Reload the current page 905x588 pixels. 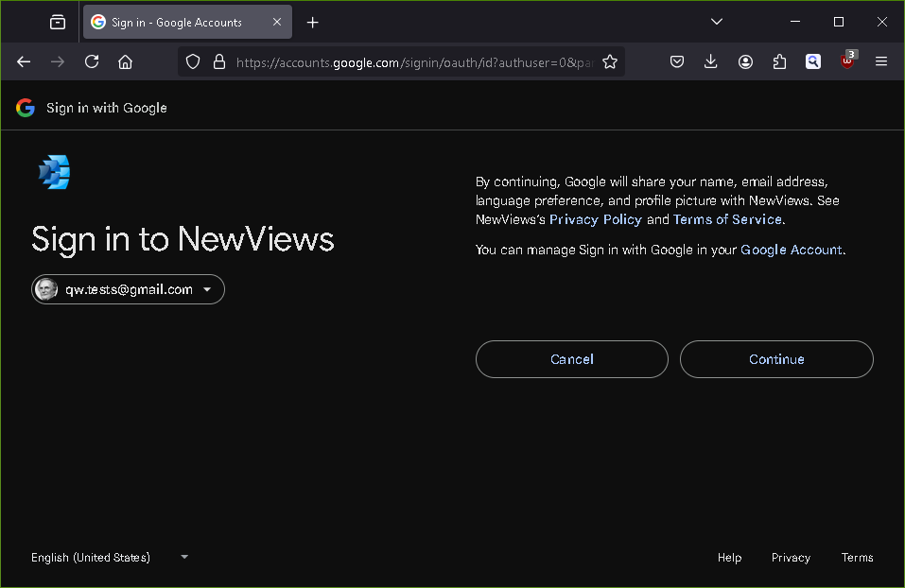click(x=92, y=61)
